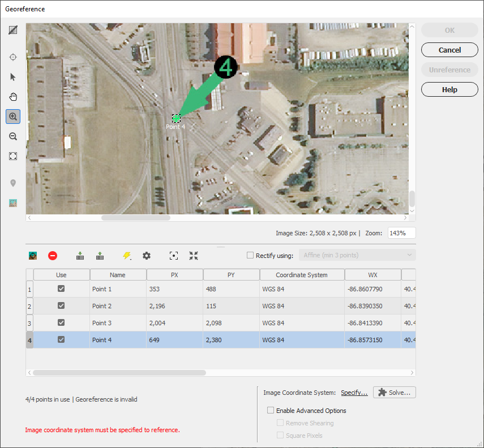
Task: Select the zoom out magnifier tool
Action: coord(13,136)
